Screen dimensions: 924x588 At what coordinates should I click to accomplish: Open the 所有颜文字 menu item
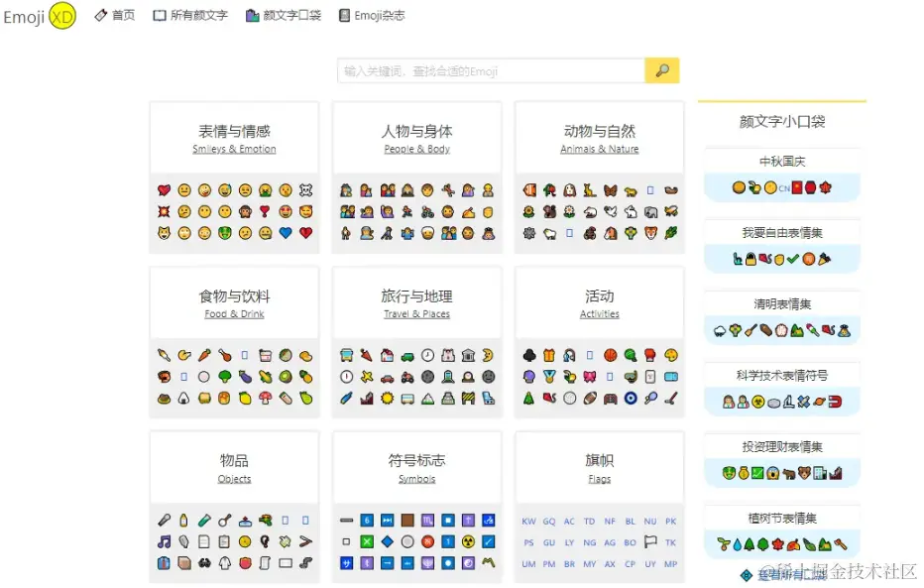click(x=190, y=15)
